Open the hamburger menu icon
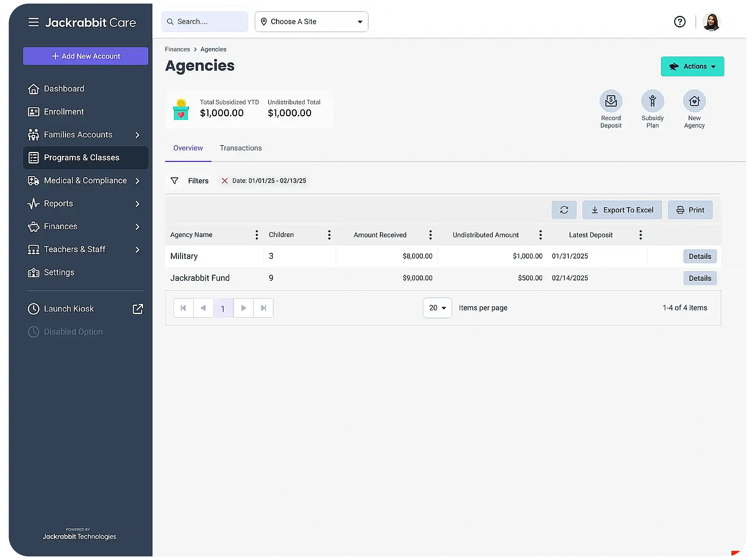 point(33,22)
